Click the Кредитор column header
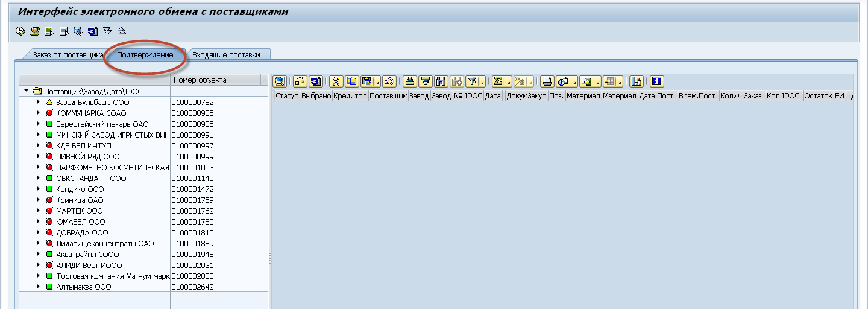 coord(350,95)
